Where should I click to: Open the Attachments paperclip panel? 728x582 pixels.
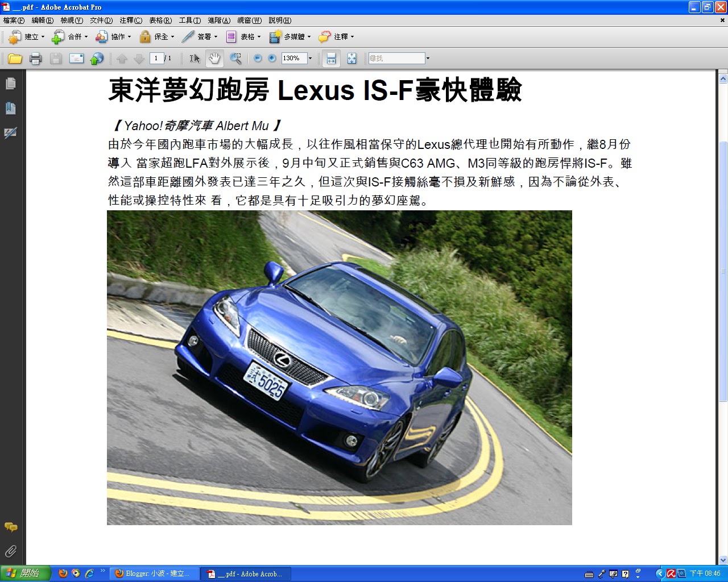[11, 551]
